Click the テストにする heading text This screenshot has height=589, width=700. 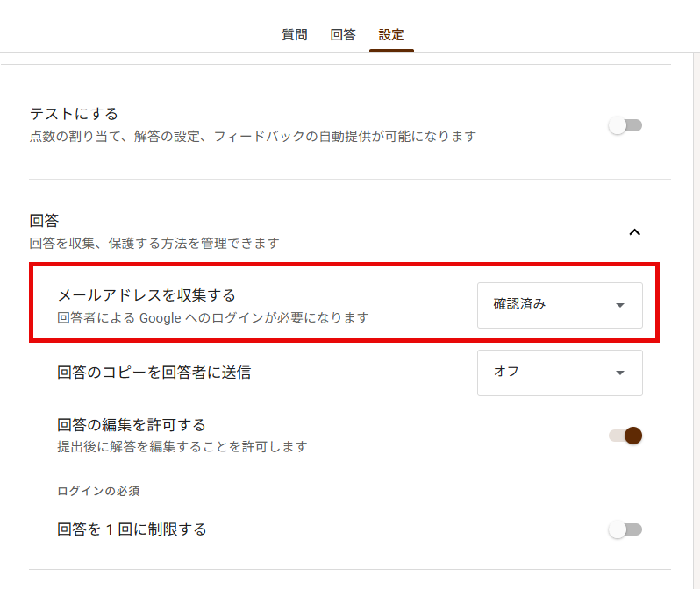pyautogui.click(x=74, y=114)
